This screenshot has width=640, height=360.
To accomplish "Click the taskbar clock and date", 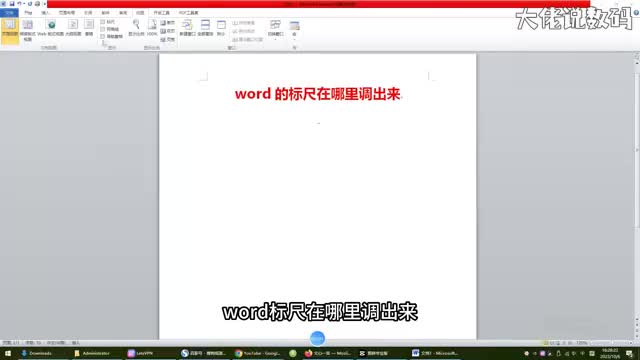I will (x=610, y=353).
